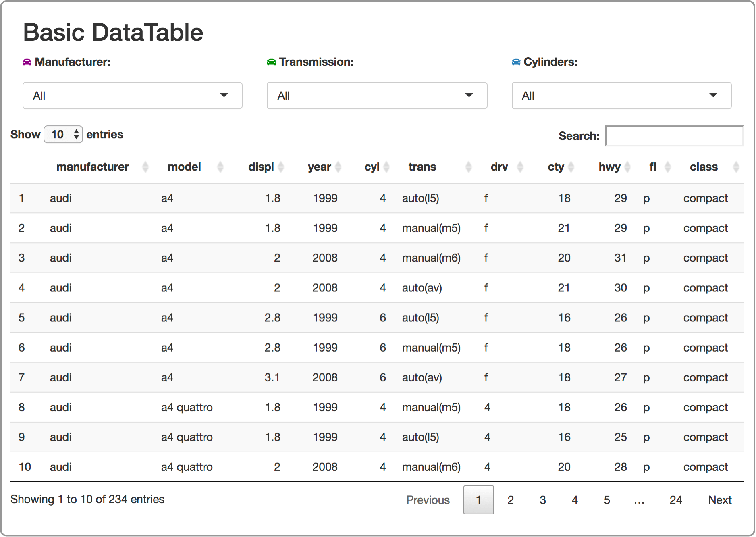Click the purple car icon beside Manufacturer
756x537 pixels.
pyautogui.click(x=27, y=62)
